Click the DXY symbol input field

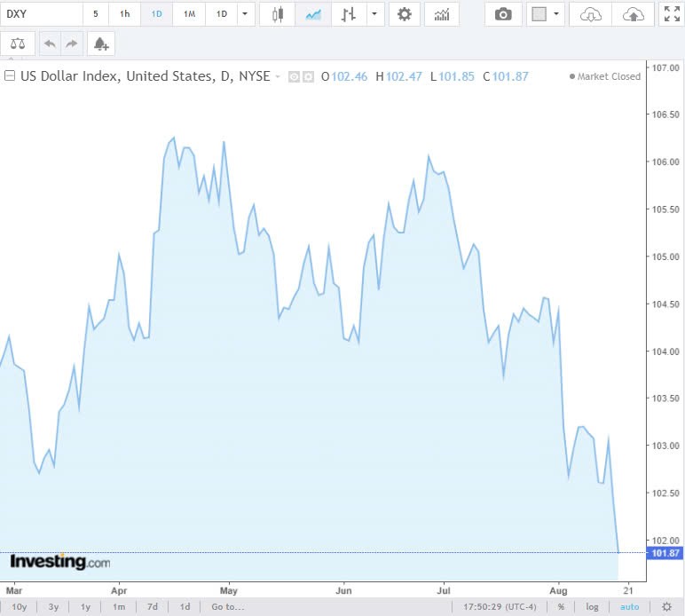click(x=42, y=14)
